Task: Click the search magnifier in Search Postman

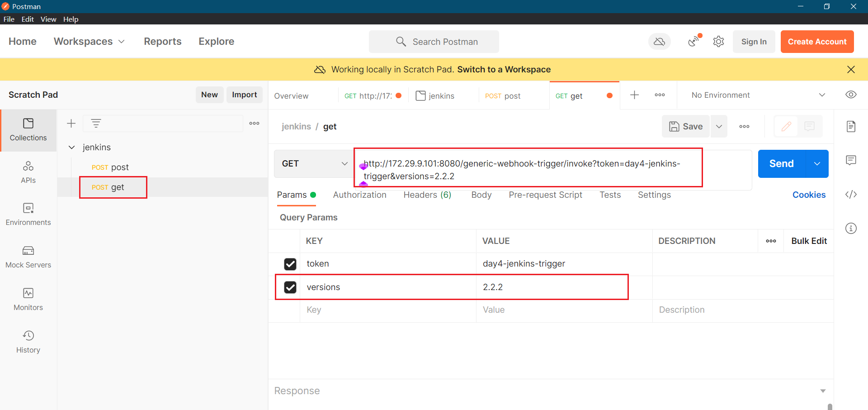Action: [401, 42]
